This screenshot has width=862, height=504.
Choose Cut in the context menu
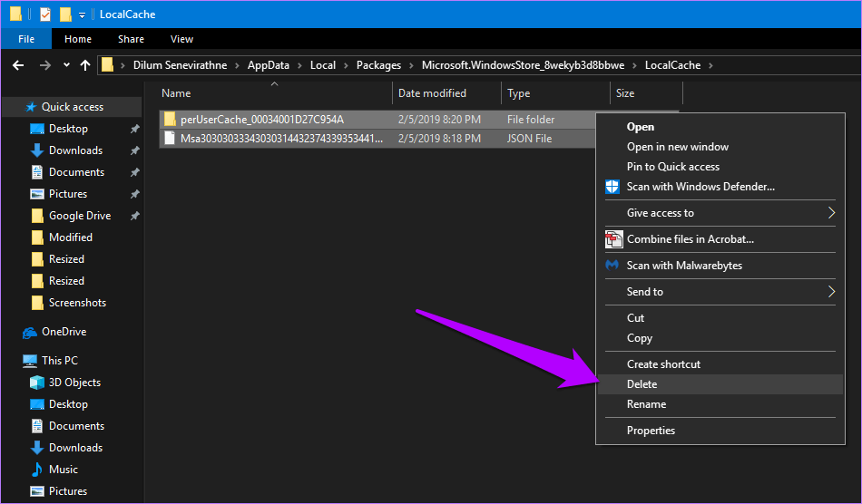pyautogui.click(x=720, y=318)
